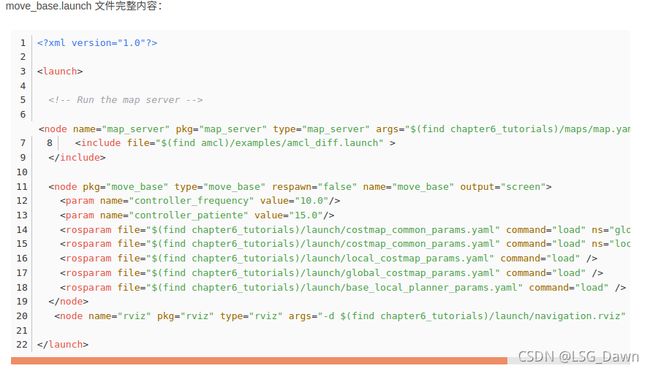Click the costmap_common_params.yaml rosparam on line 14

345,230
